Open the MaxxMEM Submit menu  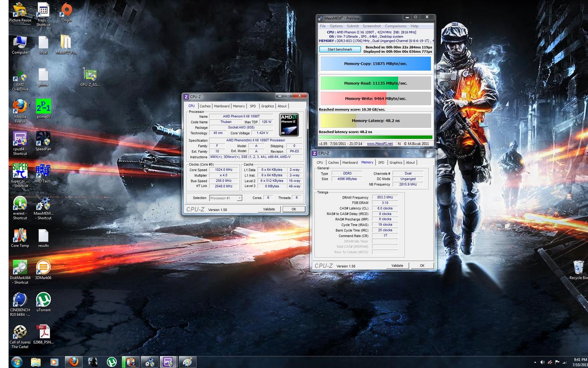pyautogui.click(x=353, y=26)
